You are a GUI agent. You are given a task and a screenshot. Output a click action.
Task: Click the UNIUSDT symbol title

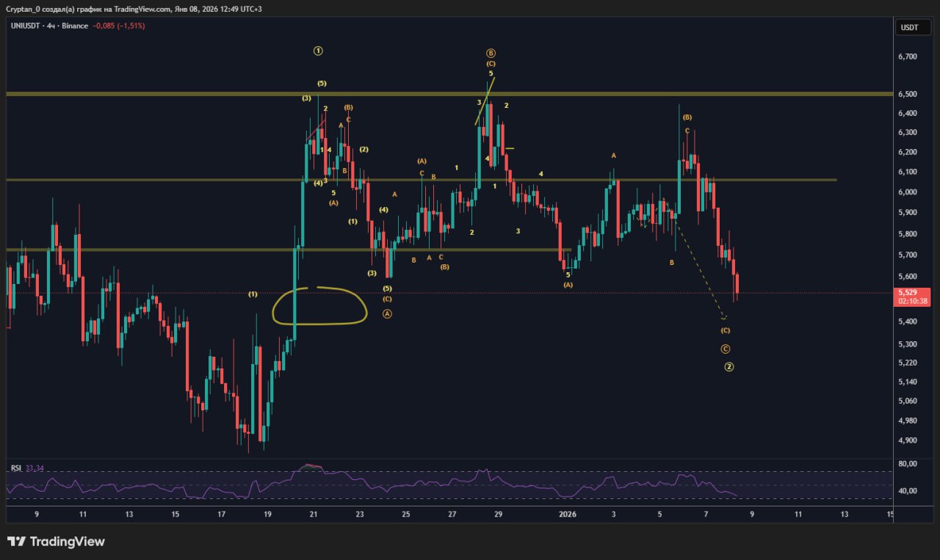(26, 26)
